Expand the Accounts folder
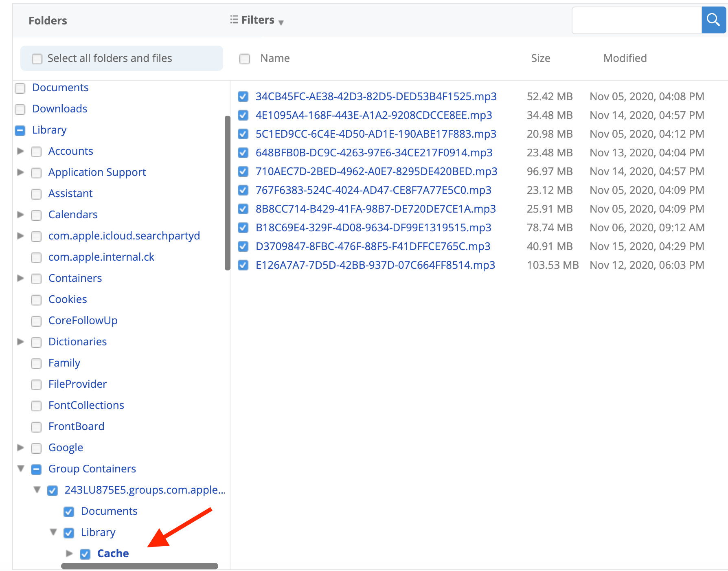 click(x=20, y=151)
